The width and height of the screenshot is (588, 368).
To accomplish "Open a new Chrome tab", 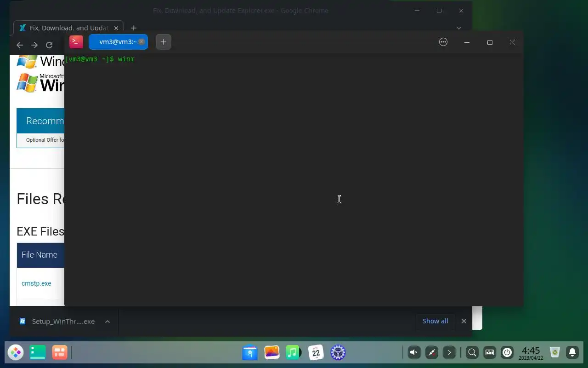I will pos(133,28).
